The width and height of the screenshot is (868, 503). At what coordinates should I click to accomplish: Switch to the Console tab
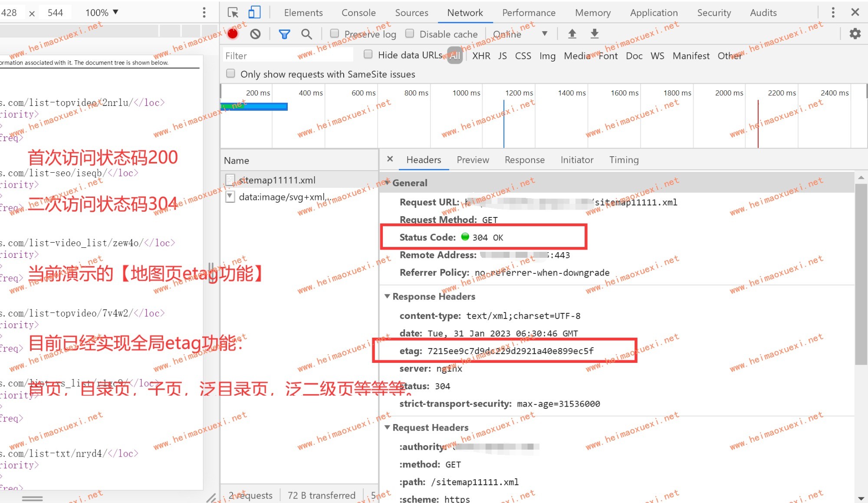[358, 13]
